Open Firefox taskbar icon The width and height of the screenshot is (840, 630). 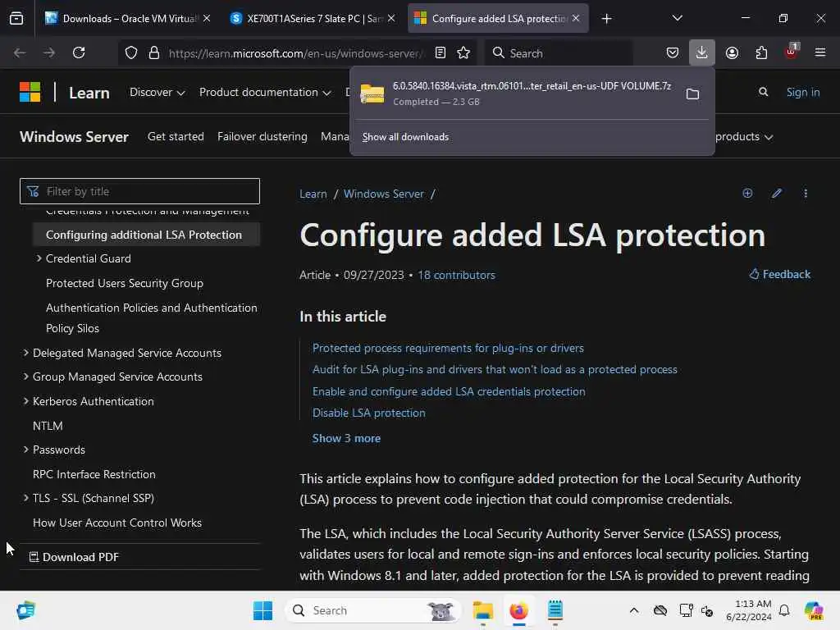point(518,610)
